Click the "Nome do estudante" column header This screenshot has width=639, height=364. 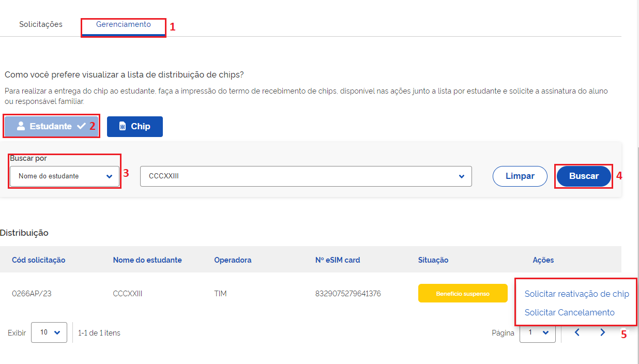pos(147,260)
